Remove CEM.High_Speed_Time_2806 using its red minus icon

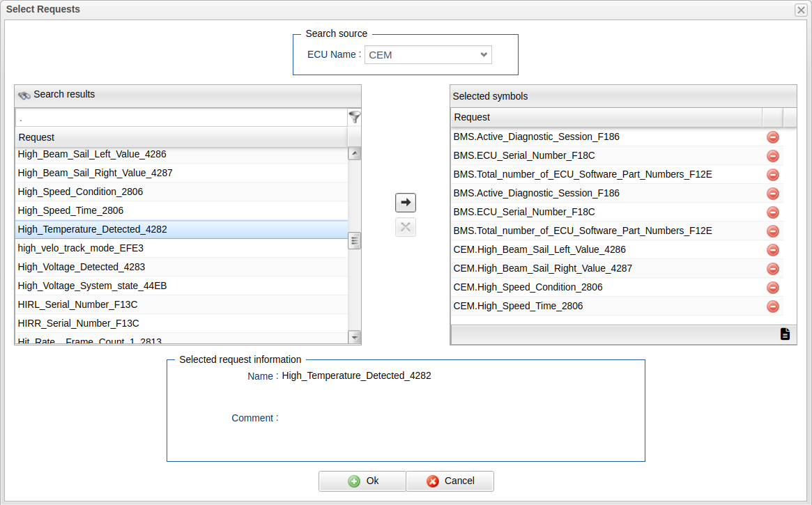click(x=772, y=306)
